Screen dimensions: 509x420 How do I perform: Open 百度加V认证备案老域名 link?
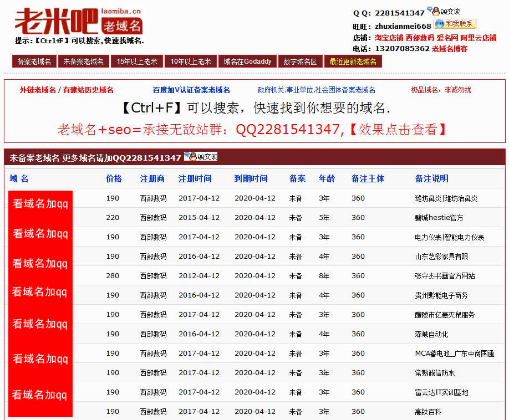click(x=191, y=90)
